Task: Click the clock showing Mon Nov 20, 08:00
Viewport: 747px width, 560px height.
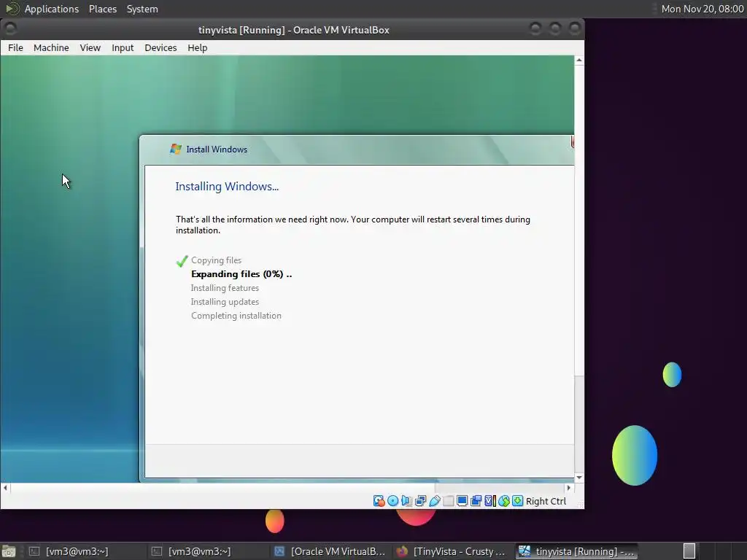Action: tap(703, 9)
